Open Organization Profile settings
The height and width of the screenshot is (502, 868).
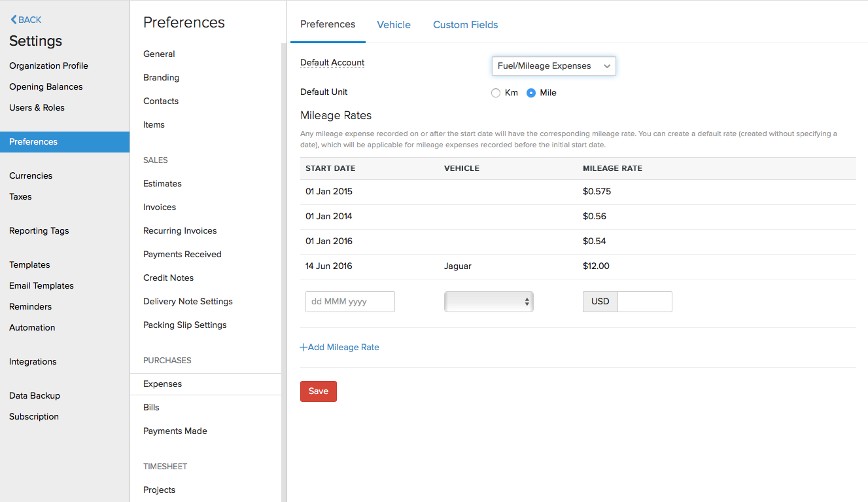pos(48,66)
